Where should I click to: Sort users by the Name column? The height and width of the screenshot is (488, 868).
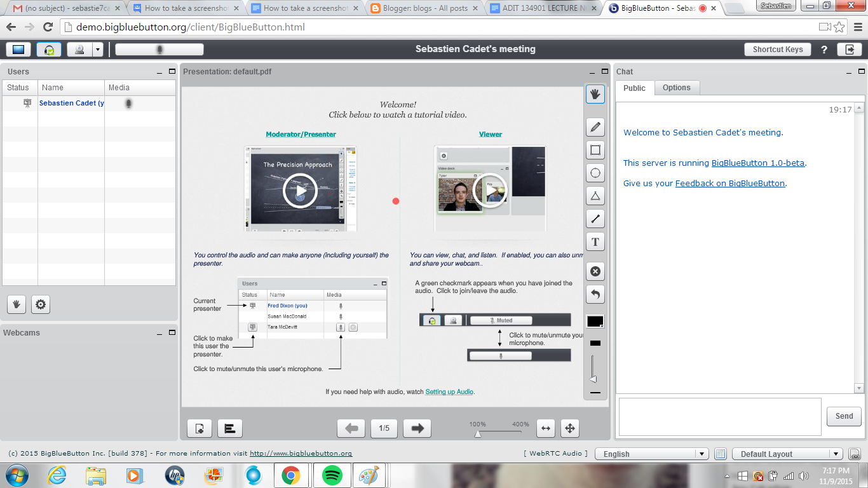tap(71, 88)
